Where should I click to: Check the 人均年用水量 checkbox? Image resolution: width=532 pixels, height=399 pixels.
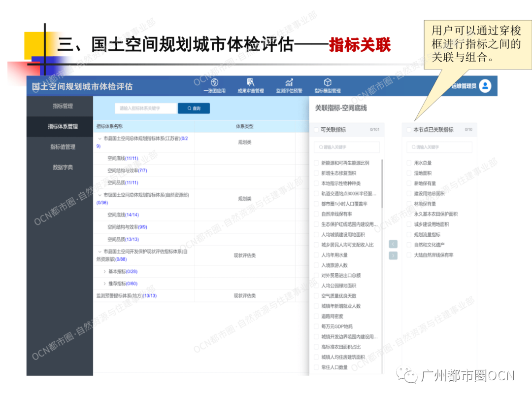(x=316, y=255)
